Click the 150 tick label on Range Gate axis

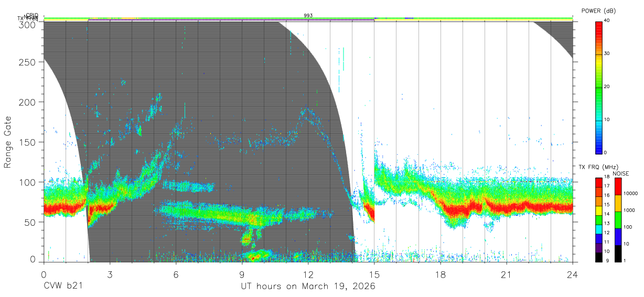(x=28, y=142)
